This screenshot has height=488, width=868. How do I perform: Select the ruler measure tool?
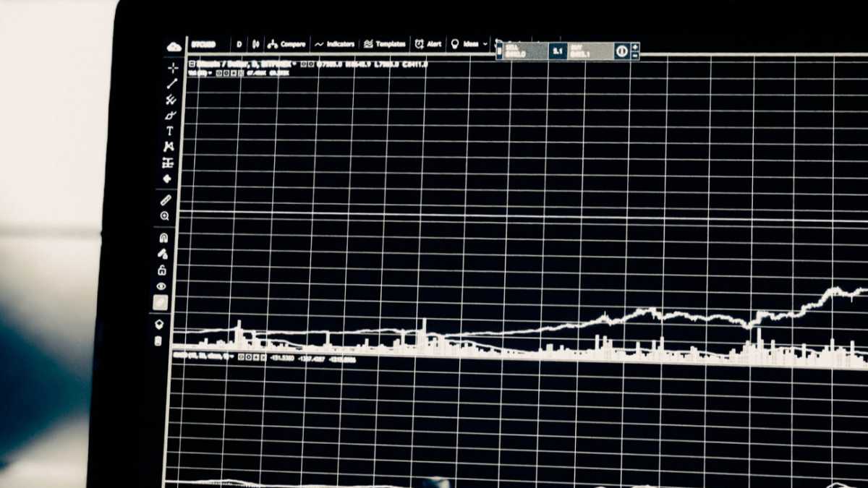(166, 200)
